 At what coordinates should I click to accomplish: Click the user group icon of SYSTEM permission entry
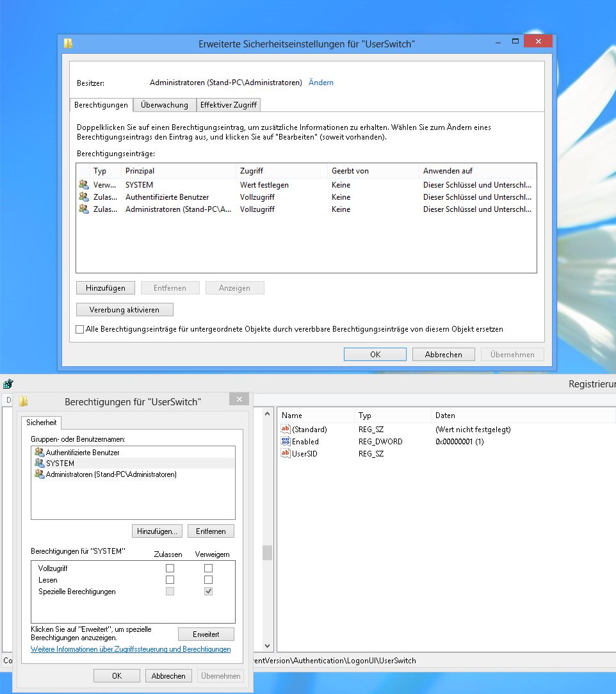pos(84,184)
